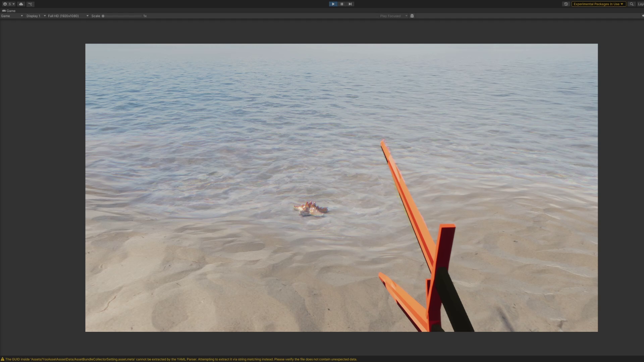Toggle the frame debugger bug icon
The height and width of the screenshot is (362, 644).
coord(412,16)
